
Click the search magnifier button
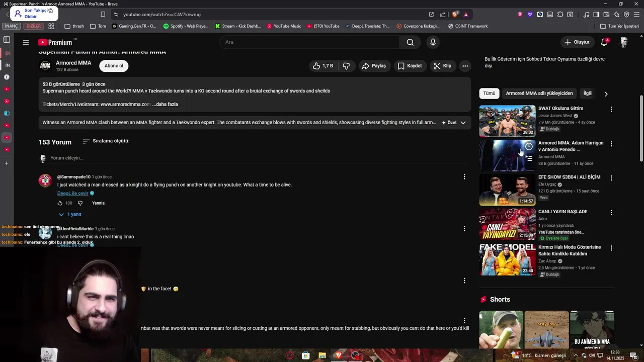410,42
